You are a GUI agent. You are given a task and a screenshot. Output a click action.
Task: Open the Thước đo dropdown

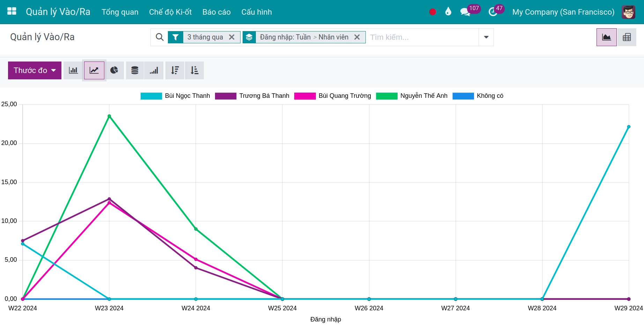(35, 70)
